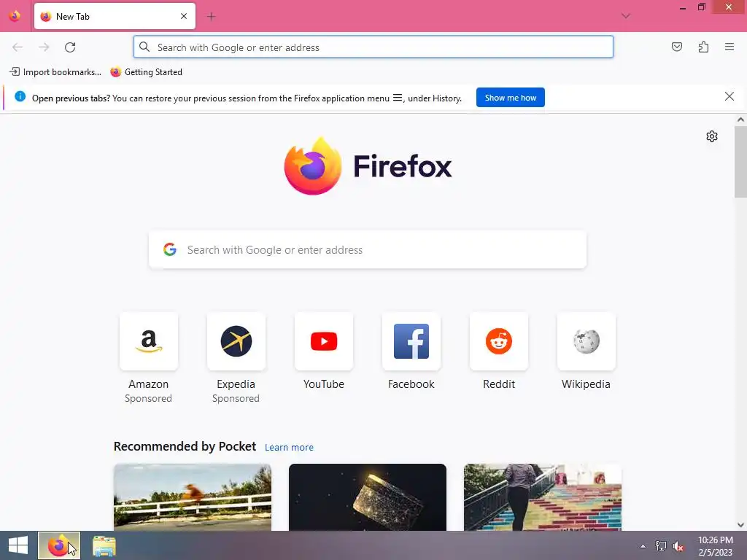Click the muted volume tray icon
The image size is (747, 560).
tap(678, 546)
